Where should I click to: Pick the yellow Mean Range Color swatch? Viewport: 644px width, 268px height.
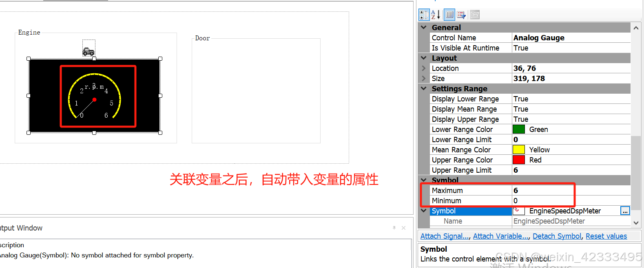(518, 149)
